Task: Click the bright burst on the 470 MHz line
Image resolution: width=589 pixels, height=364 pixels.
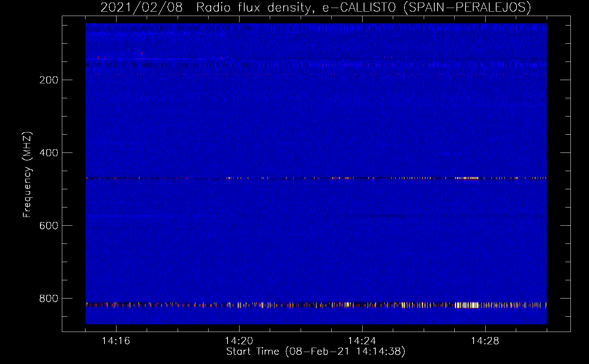Action: pyautogui.click(x=467, y=178)
